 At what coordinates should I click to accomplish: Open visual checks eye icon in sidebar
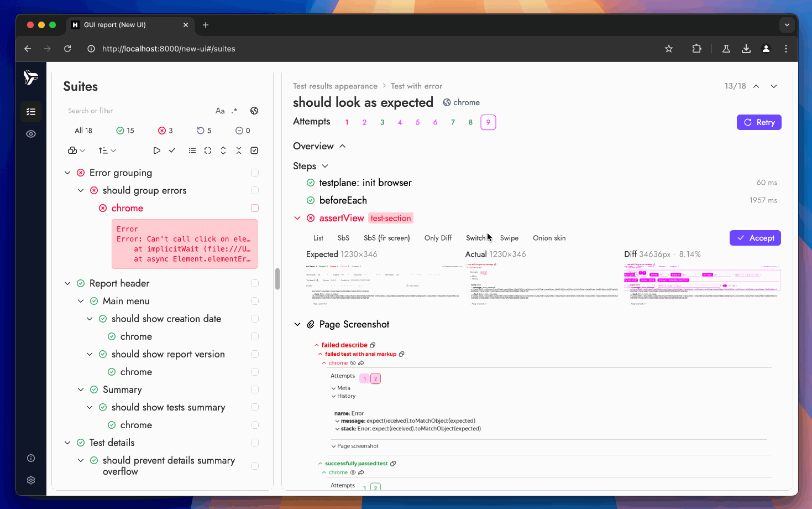[31, 134]
